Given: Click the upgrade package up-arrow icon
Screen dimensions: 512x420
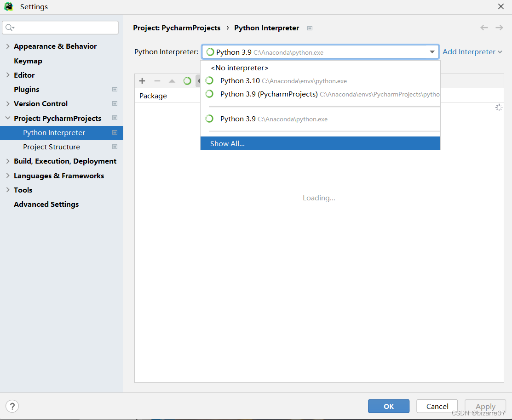Looking at the screenshot, I should point(172,81).
